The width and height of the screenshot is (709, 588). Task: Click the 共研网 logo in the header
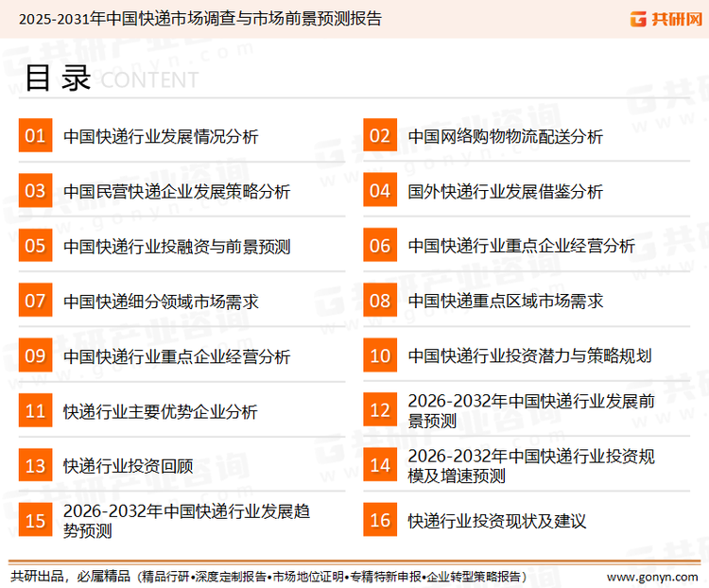pyautogui.click(x=666, y=19)
